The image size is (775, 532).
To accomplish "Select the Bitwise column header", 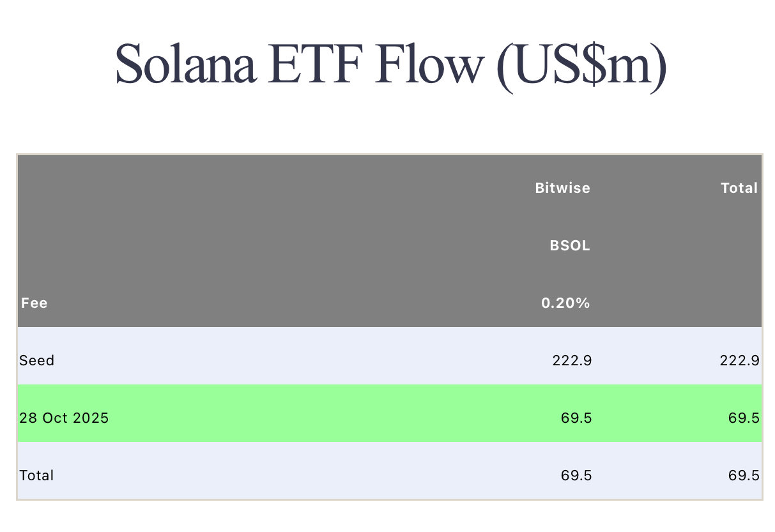I will (x=562, y=188).
